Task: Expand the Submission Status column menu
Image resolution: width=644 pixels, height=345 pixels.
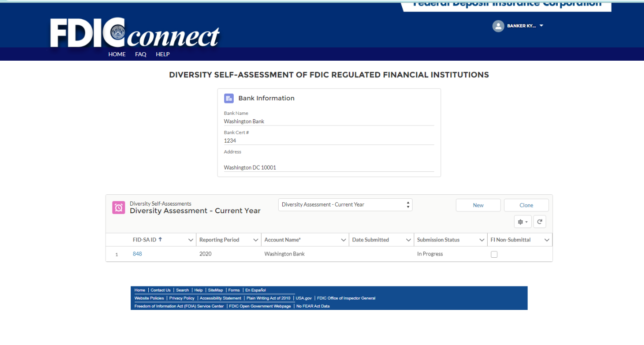Action: coord(482,240)
